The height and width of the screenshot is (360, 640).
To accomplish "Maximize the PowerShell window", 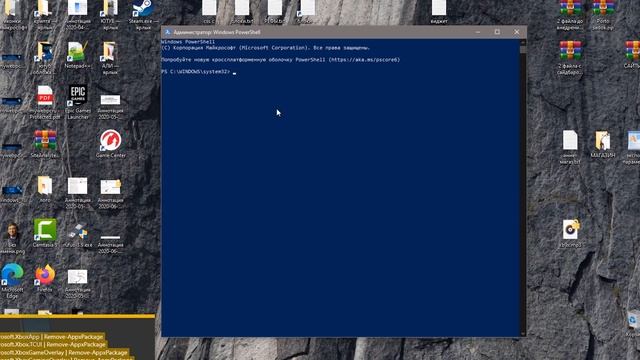I will [497, 32].
